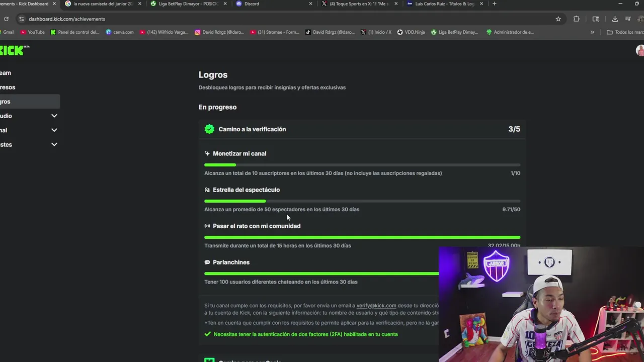Click the Parlanchines progress bar

tap(321, 274)
